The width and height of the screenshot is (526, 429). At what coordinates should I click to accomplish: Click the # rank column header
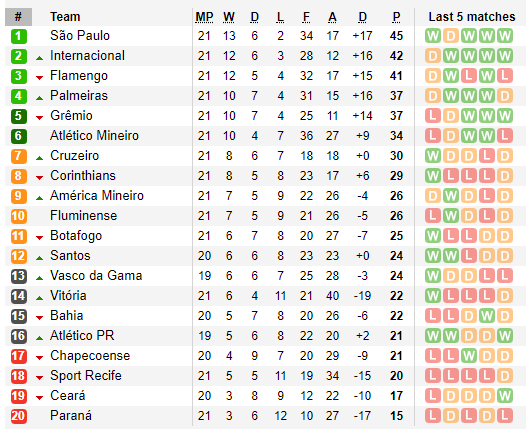[18, 17]
